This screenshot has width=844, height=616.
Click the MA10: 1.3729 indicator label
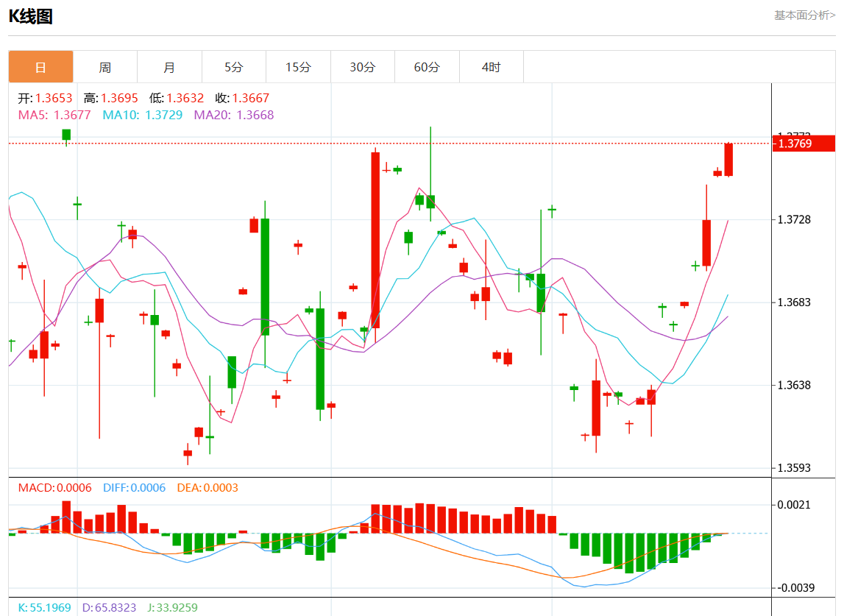point(143,116)
